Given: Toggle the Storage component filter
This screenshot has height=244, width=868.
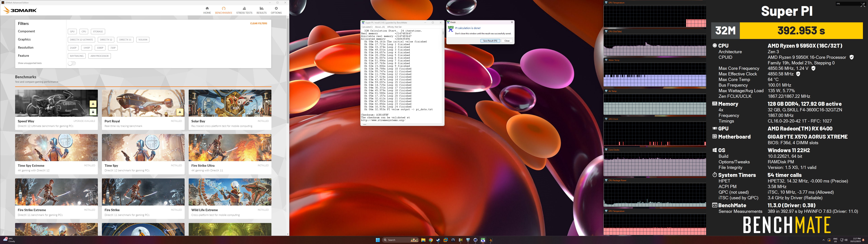Looking at the screenshot, I should click(x=98, y=31).
